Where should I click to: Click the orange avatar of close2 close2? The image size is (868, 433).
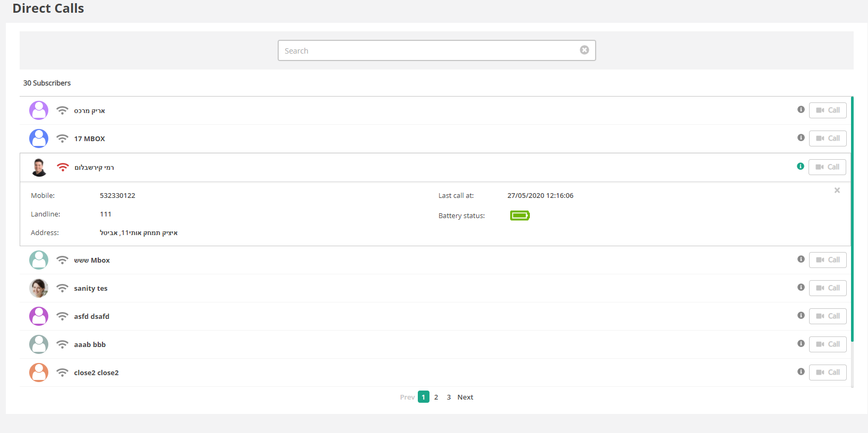(x=39, y=373)
